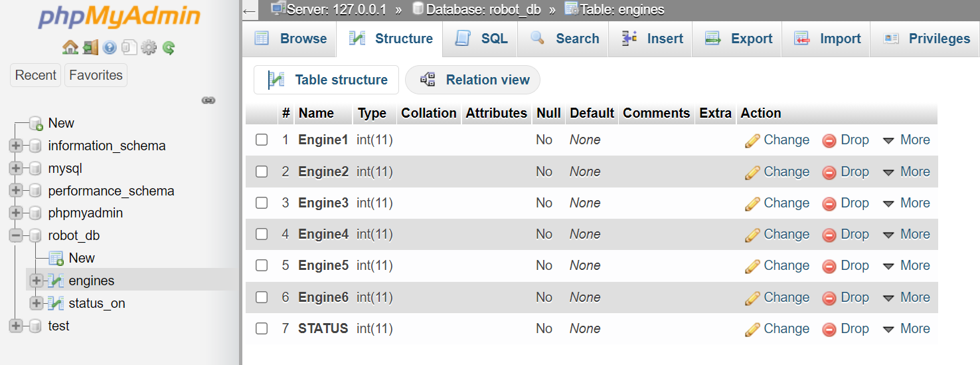Click the red Drop icon for Engine3
Image resolution: width=980 pixels, height=365 pixels.
pyautogui.click(x=829, y=203)
